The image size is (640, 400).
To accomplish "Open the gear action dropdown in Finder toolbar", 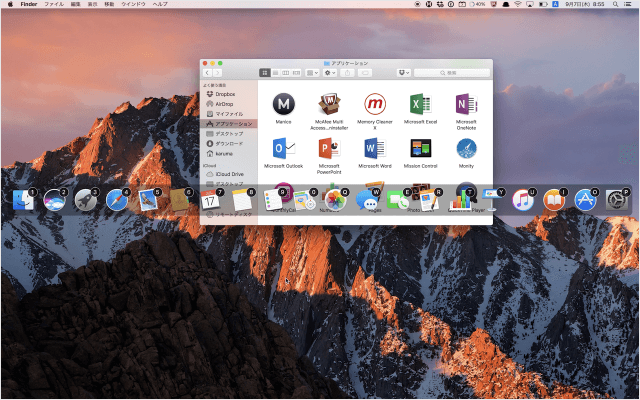I will pos(329,73).
